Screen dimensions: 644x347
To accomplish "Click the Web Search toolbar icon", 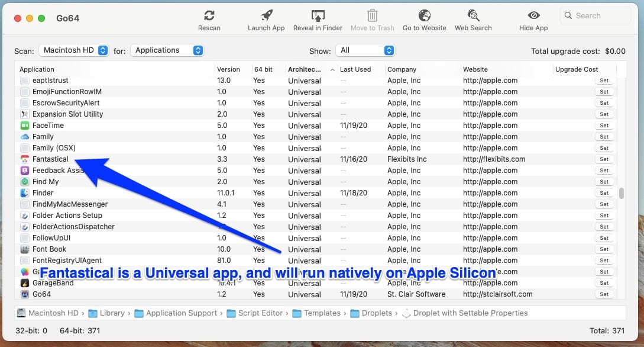I will pyautogui.click(x=473, y=15).
